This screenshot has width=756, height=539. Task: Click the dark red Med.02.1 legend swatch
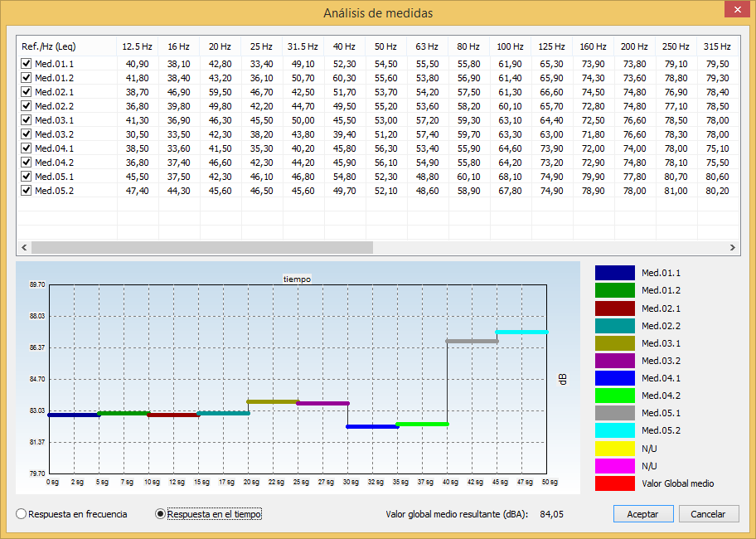click(615, 308)
